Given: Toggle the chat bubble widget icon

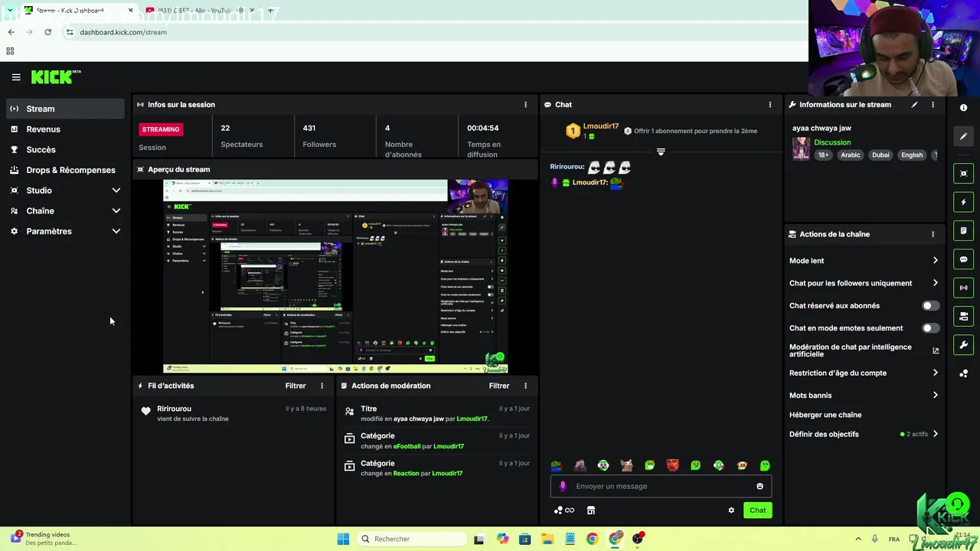Looking at the screenshot, I should (x=963, y=259).
